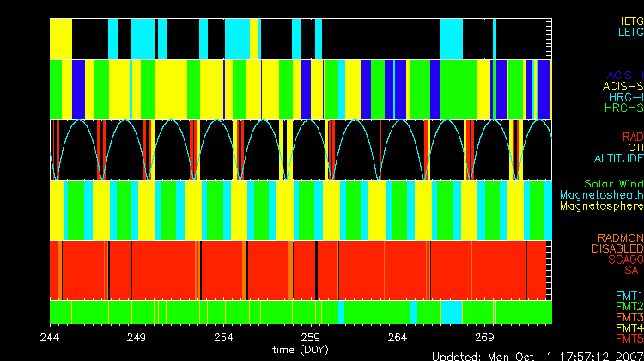Click the 244 tick on time axis

(x=50, y=337)
